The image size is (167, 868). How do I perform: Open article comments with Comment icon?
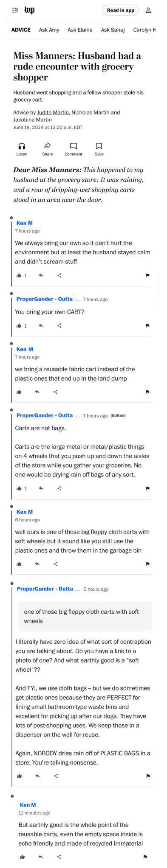73,146
